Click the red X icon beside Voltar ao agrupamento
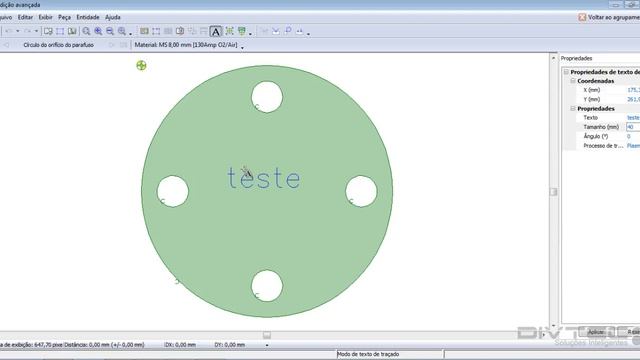Image resolution: width=640 pixels, height=360 pixels. coord(582,17)
